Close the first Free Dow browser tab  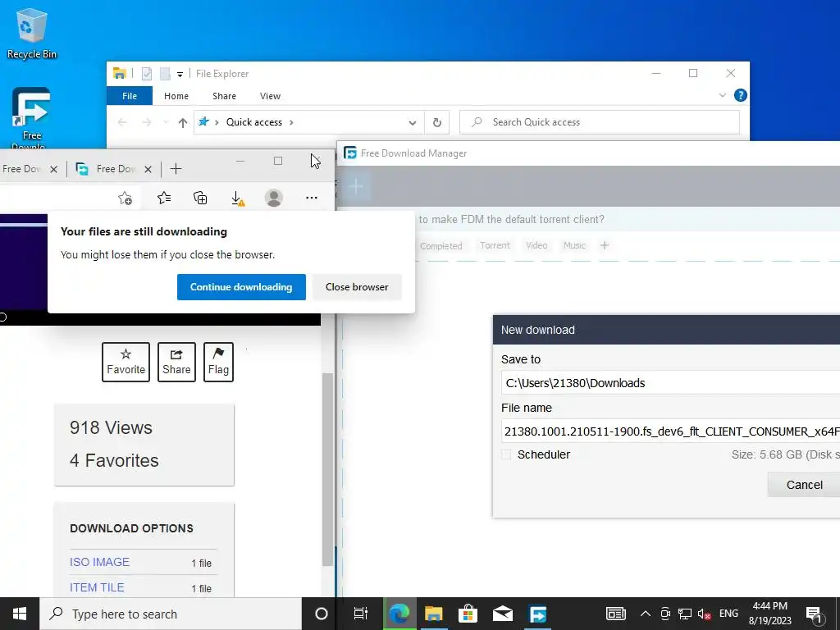(x=53, y=169)
